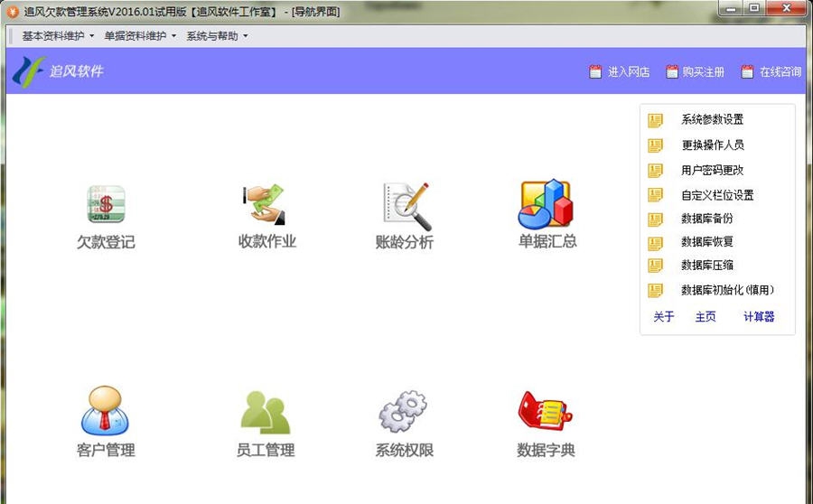
Task: Click the calendar icon next to 购买注册
Action: (672, 71)
